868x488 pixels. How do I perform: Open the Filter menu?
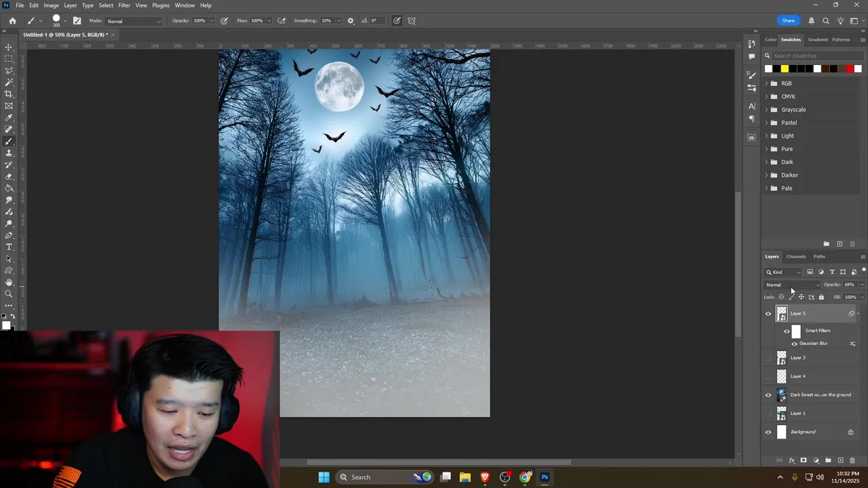(124, 5)
